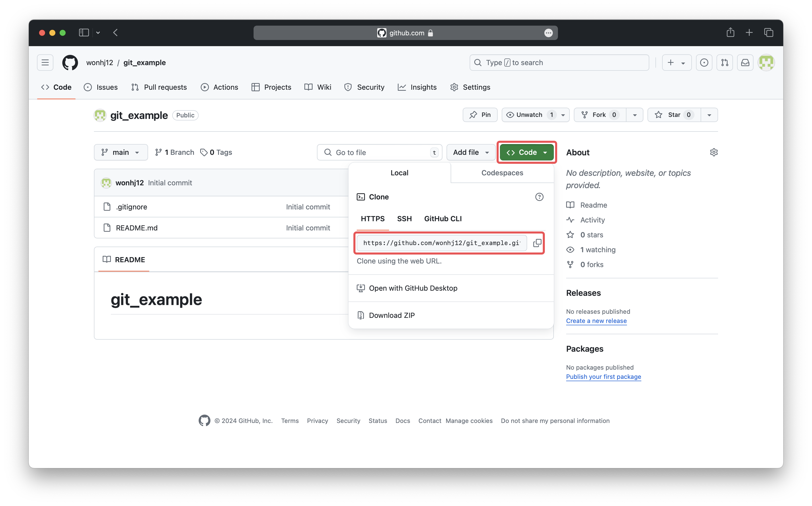Open the Create a new release link

pyautogui.click(x=596, y=321)
